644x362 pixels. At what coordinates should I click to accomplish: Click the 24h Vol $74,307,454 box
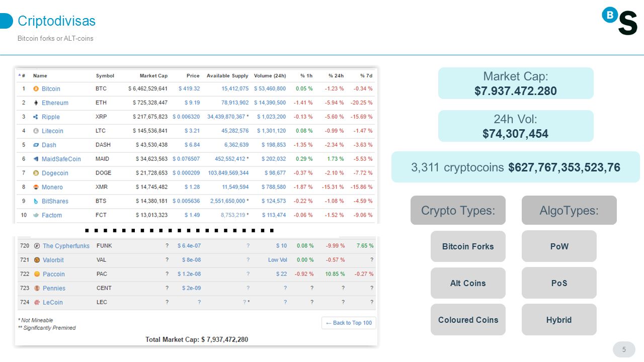[x=516, y=126]
